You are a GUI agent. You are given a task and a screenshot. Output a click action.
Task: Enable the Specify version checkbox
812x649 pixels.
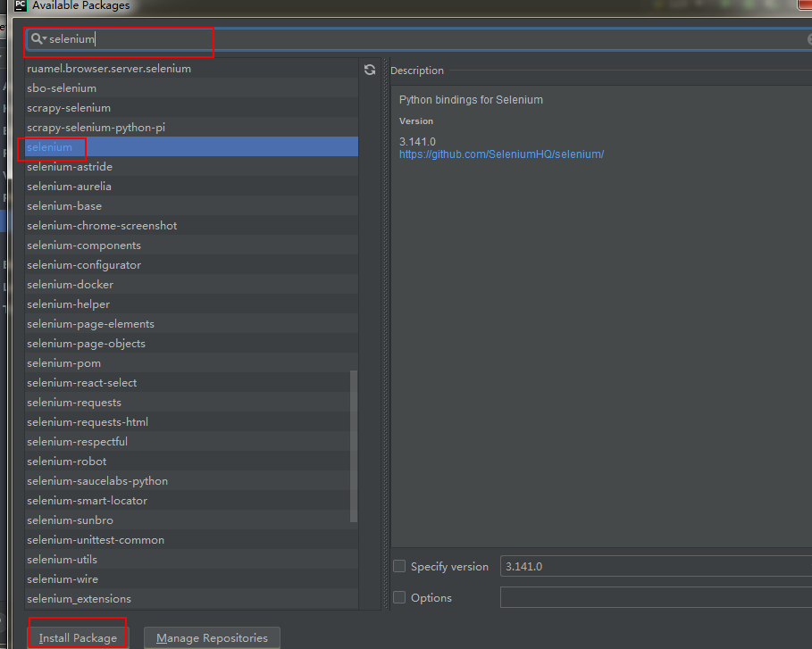click(399, 566)
